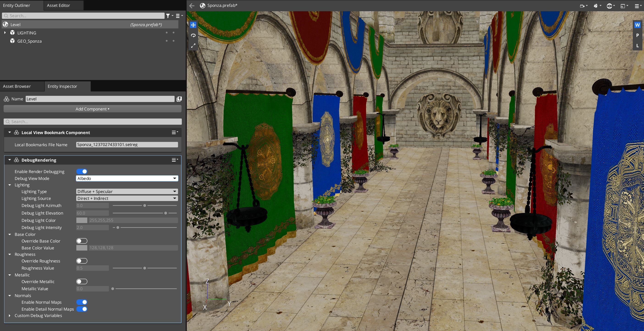Open the Entity Outliner filter icon
644x331 pixels.
(168, 16)
